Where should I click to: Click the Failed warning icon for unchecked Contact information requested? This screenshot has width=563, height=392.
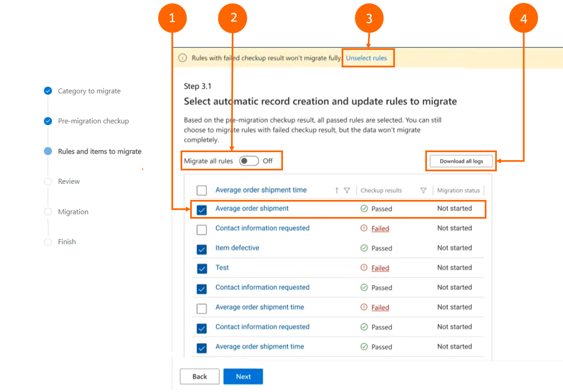[364, 228]
